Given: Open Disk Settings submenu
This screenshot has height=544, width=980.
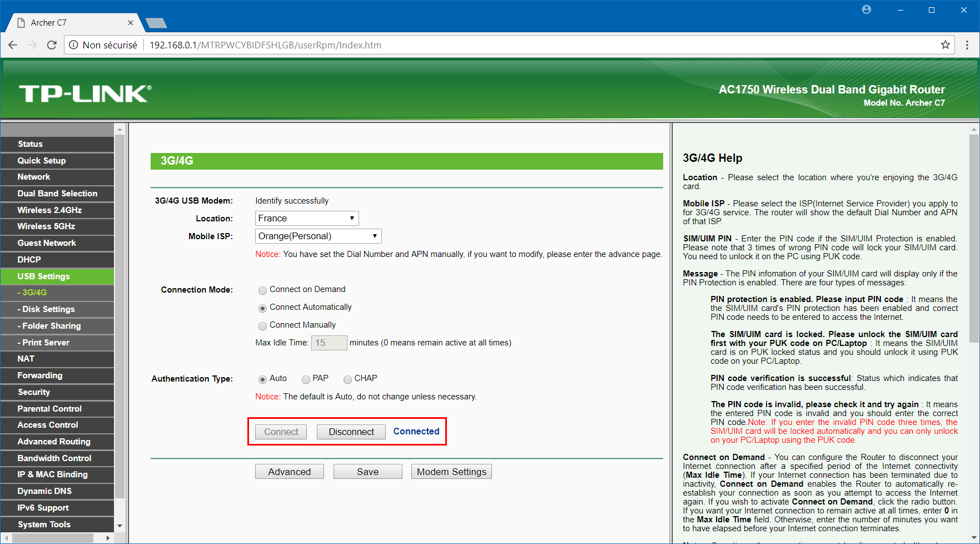Looking at the screenshot, I should 57,309.
